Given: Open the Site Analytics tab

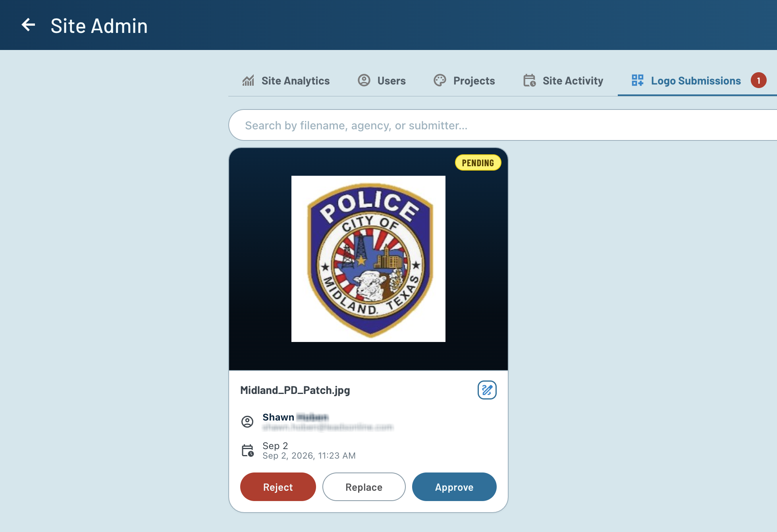Looking at the screenshot, I should (x=286, y=81).
